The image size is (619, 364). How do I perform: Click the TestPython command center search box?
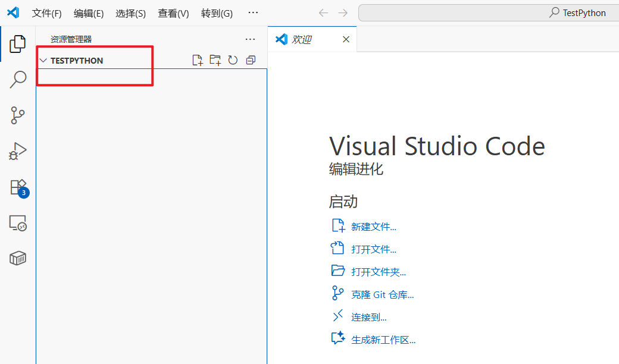click(x=489, y=13)
